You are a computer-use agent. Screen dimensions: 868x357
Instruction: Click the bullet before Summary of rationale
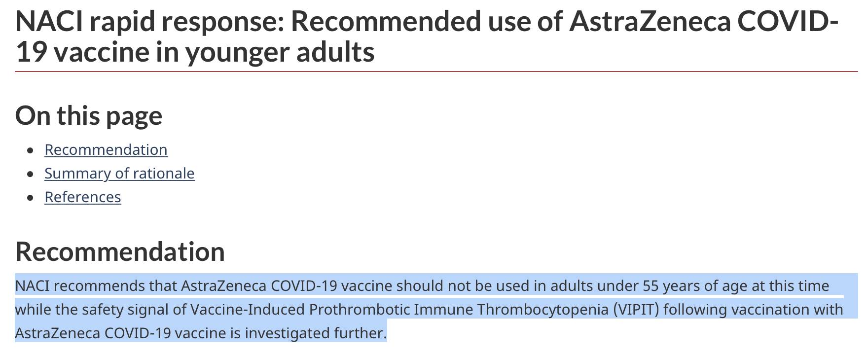pyautogui.click(x=31, y=174)
